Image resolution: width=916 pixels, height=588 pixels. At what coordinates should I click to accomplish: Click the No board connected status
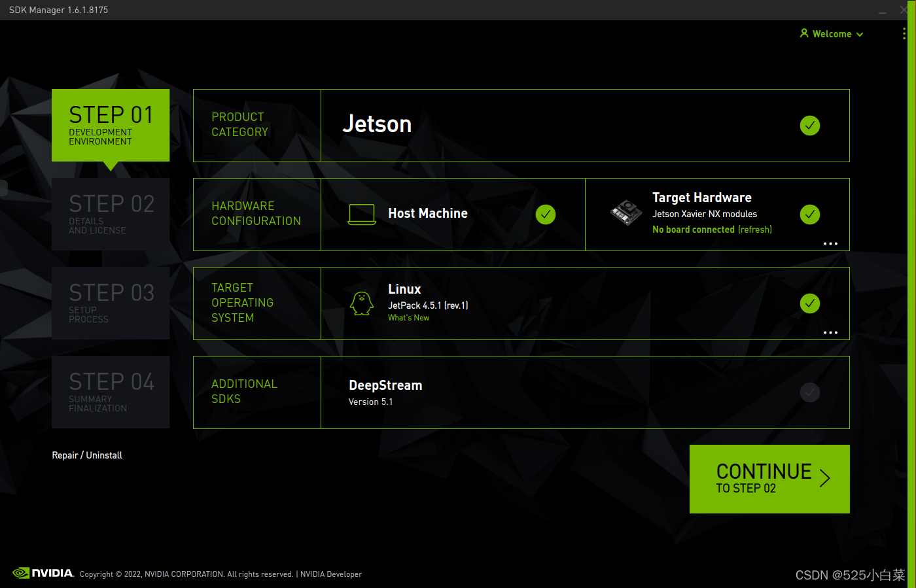coord(694,230)
